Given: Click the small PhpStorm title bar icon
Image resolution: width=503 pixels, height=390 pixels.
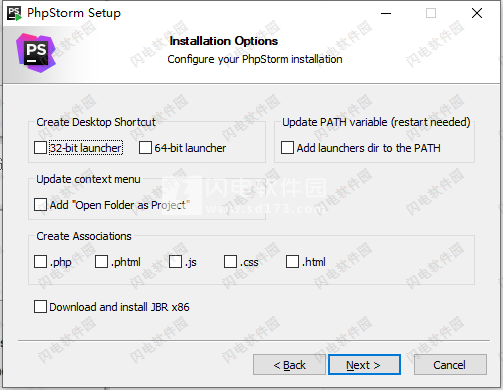Looking at the screenshot, I should (x=14, y=13).
